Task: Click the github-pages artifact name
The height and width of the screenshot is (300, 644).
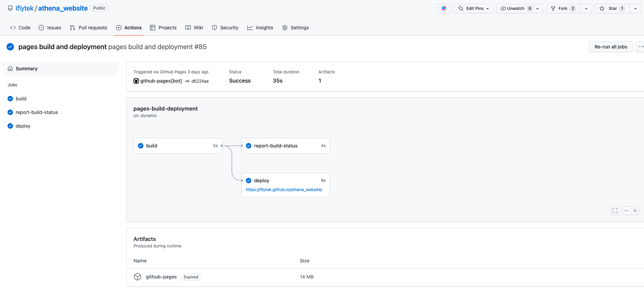Action: coord(161,277)
